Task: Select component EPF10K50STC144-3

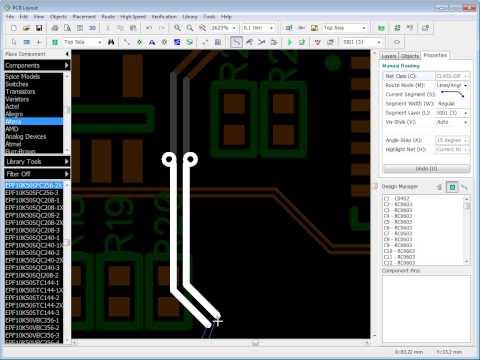Action: 34,313
